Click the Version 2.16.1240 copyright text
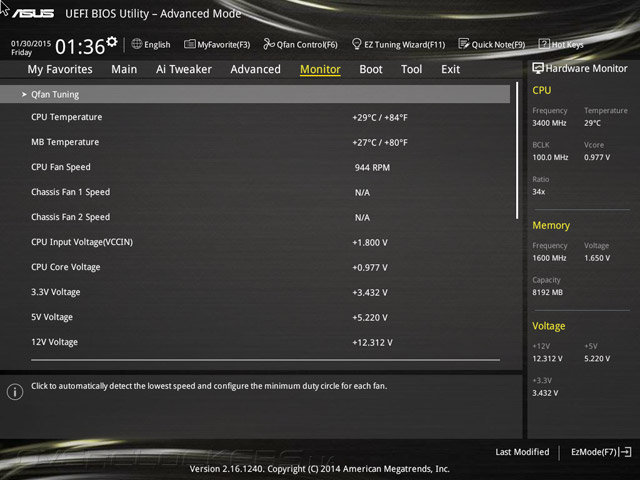 pyautogui.click(x=320, y=469)
